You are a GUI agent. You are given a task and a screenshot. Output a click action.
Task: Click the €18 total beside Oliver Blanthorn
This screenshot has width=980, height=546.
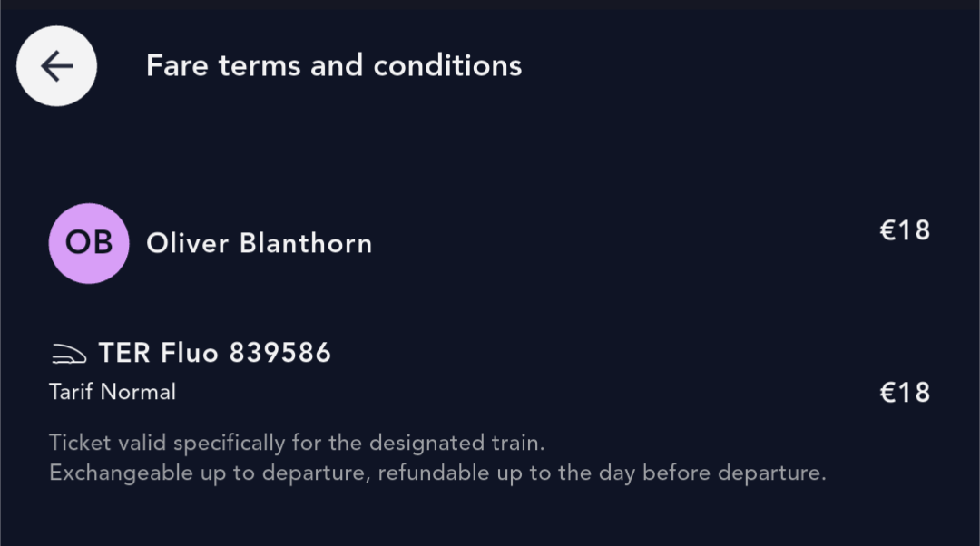[905, 230]
